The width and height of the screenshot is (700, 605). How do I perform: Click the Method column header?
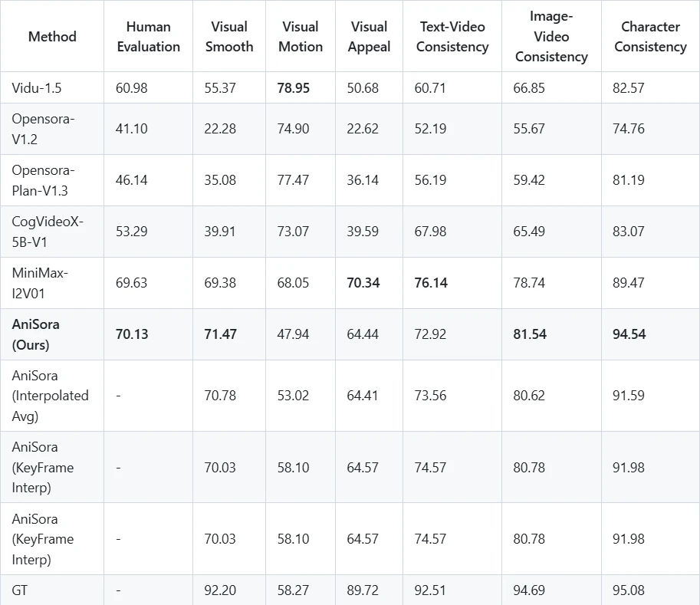pos(52,36)
